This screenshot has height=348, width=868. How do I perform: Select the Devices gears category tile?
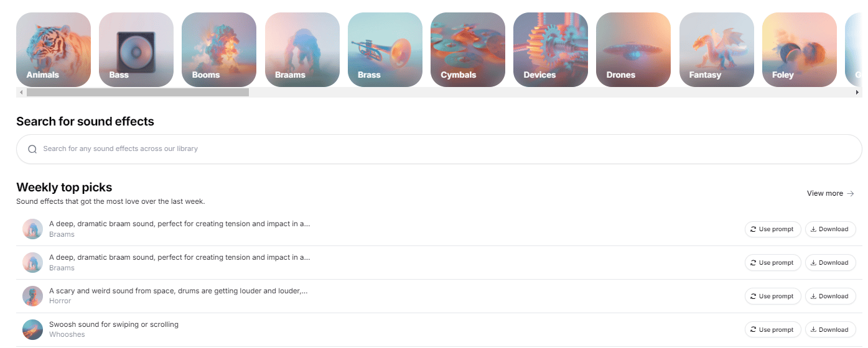551,50
